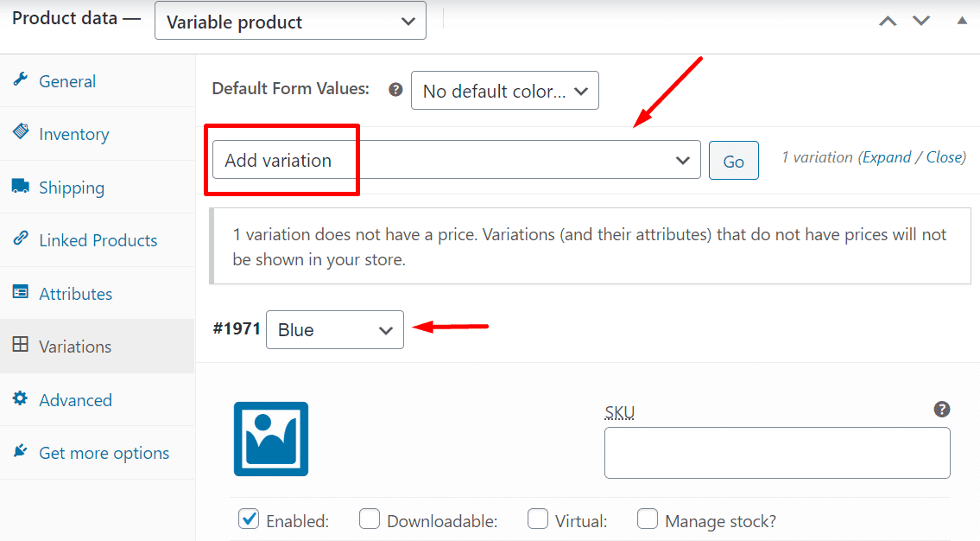980x541 pixels.
Task: Open the Blue attribute dropdown for variation #1971
Action: [x=335, y=329]
